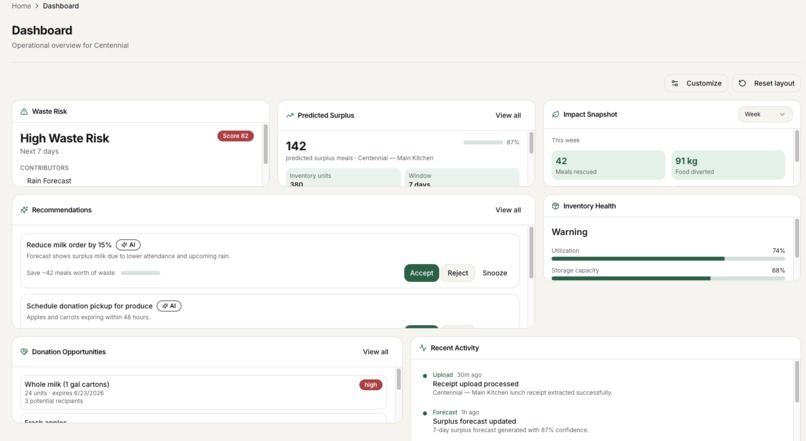
Task: Click the Storage capacity 68% progress bar
Action: point(668,279)
